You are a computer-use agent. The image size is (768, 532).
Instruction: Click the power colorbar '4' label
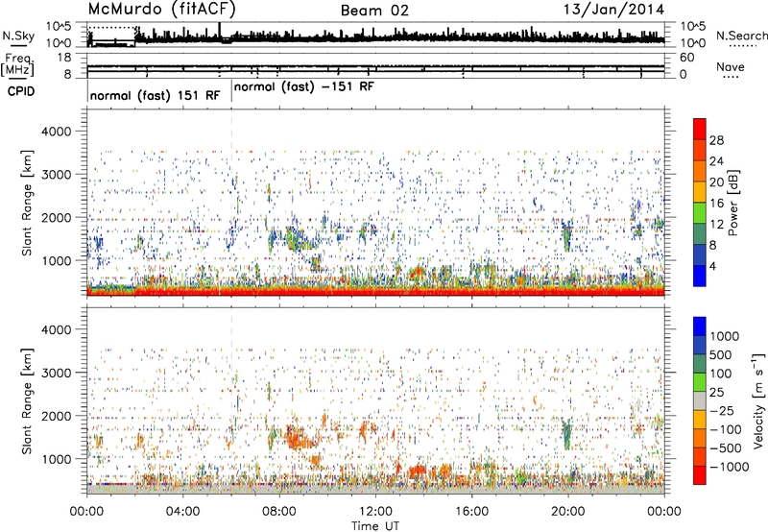712,266
